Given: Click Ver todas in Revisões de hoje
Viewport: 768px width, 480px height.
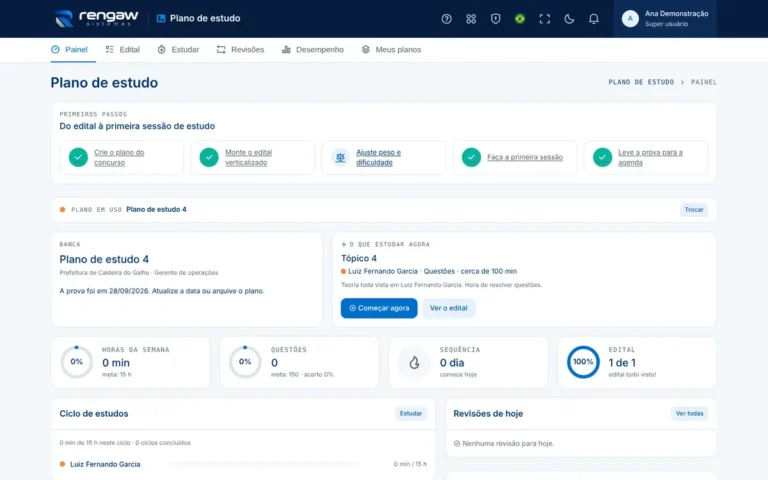Looking at the screenshot, I should [689, 413].
